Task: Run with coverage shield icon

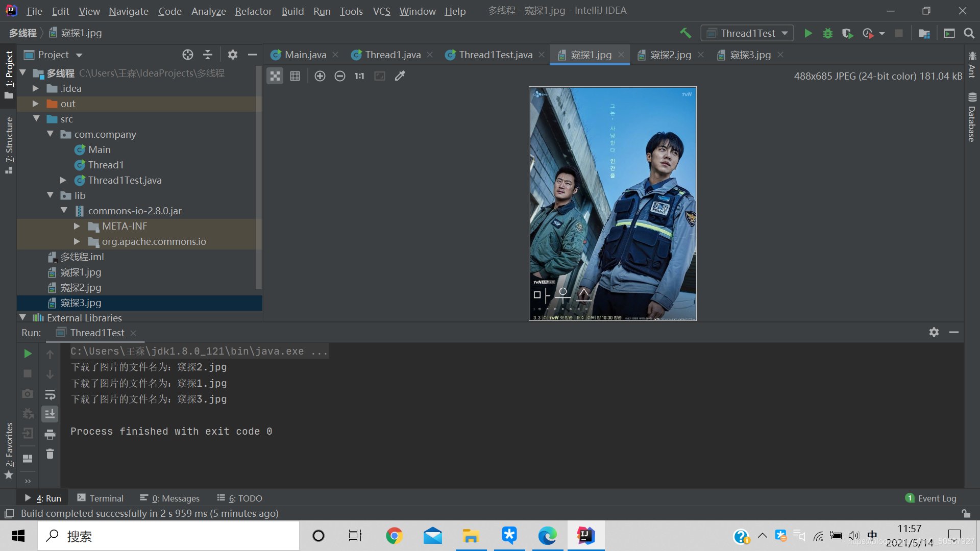Action: [x=847, y=33]
